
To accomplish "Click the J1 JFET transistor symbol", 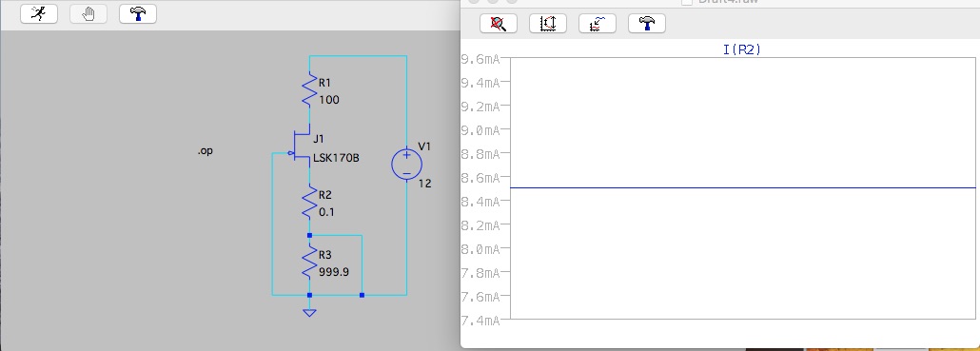I will [x=303, y=147].
